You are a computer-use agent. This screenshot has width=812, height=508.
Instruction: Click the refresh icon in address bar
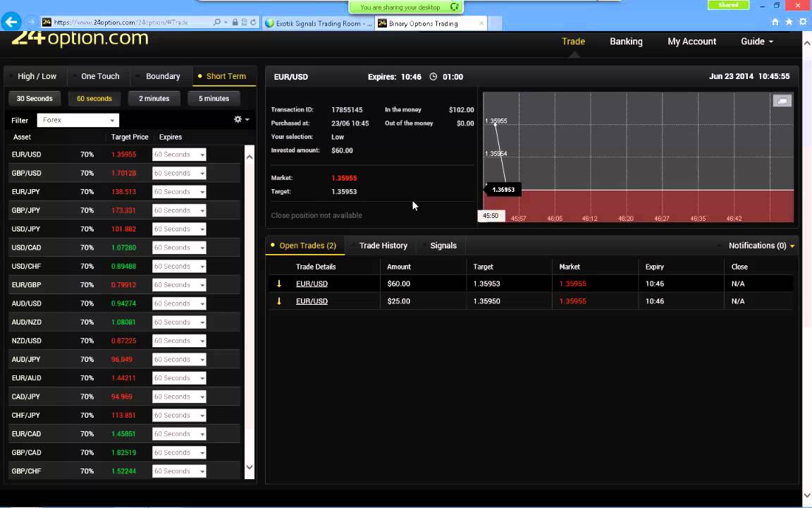(253, 23)
